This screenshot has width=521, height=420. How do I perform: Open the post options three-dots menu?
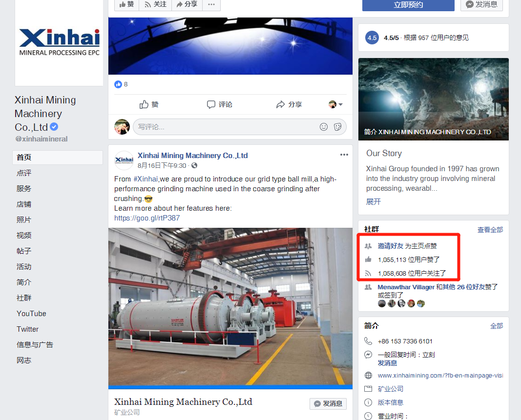(344, 155)
